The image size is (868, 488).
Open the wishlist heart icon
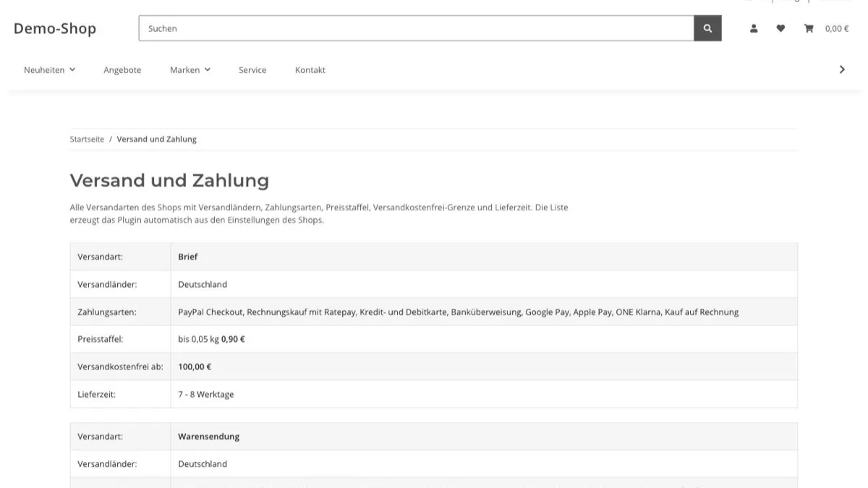[780, 28]
